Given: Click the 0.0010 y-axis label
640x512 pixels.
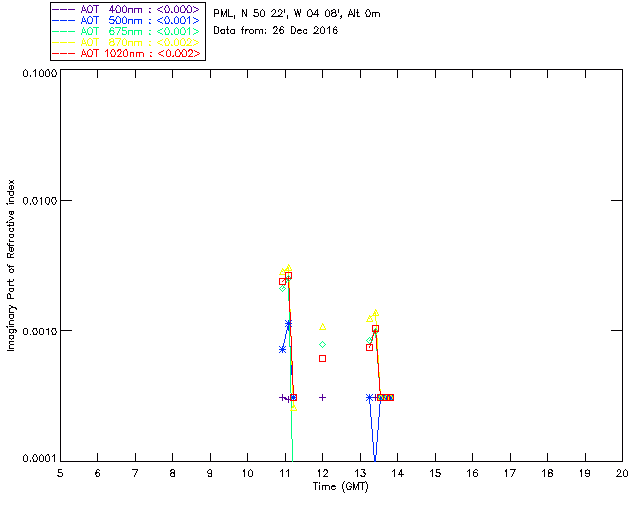Looking at the screenshot, I should coord(39,331).
